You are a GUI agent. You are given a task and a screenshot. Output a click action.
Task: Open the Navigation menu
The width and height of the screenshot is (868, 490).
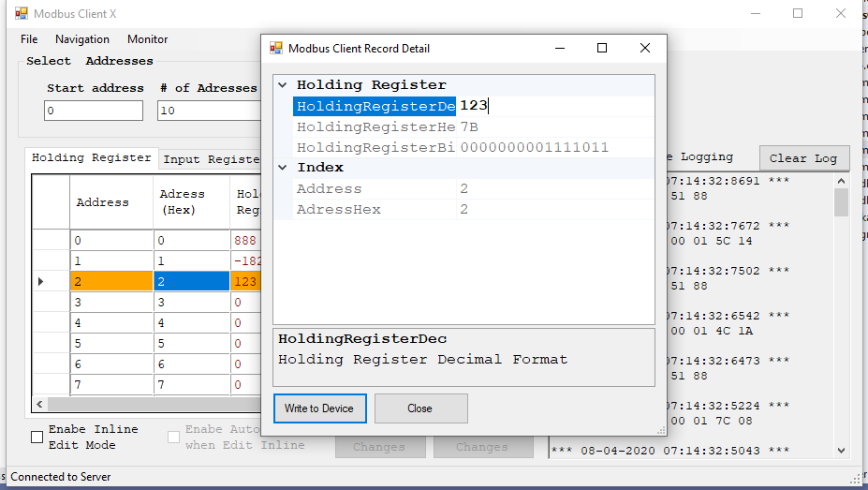81,39
